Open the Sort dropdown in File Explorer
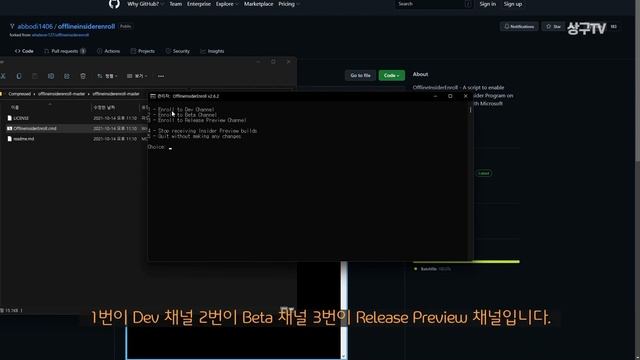Screen dimensions: 640x360 (107, 76)
